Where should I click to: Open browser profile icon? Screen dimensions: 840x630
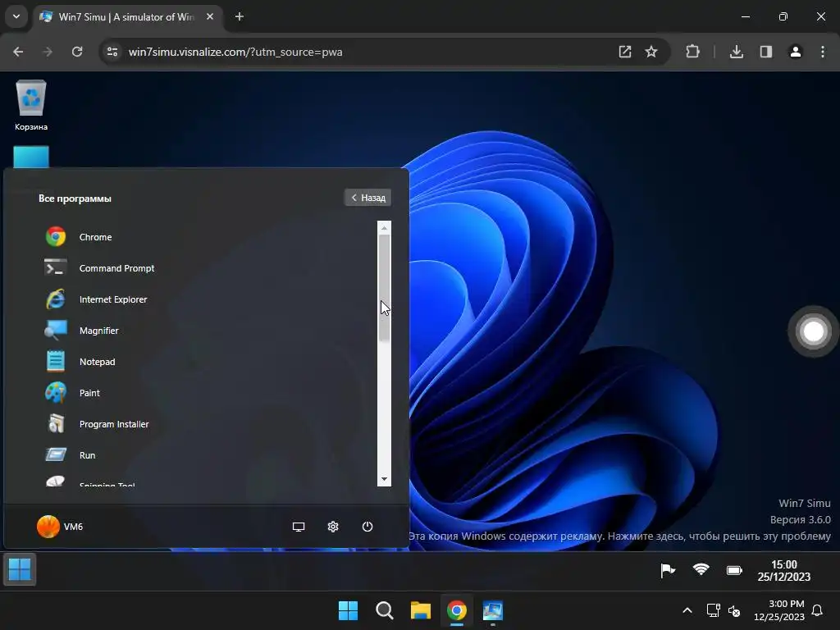click(796, 52)
